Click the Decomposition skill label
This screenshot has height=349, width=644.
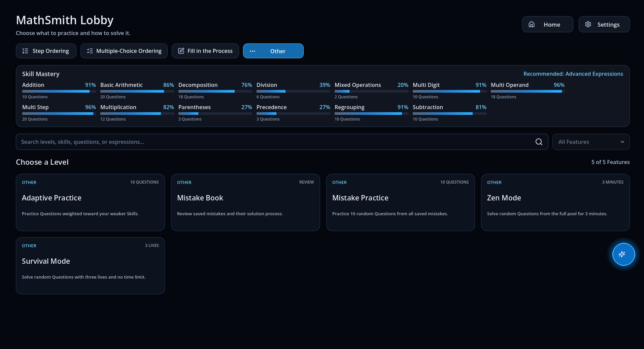(x=198, y=85)
